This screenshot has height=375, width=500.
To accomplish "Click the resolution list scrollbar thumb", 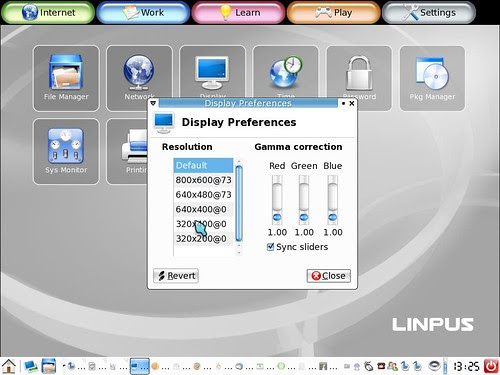I will (x=239, y=203).
